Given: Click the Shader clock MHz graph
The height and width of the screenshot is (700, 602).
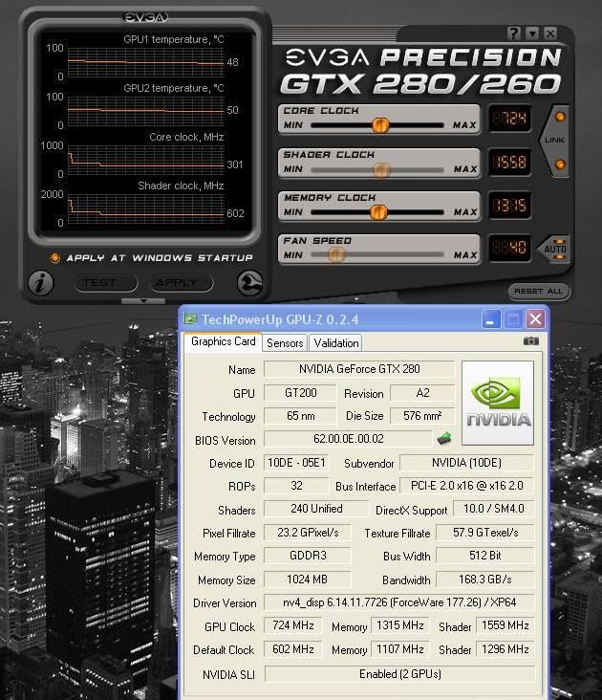Looking at the screenshot, I should pyautogui.click(x=145, y=208).
